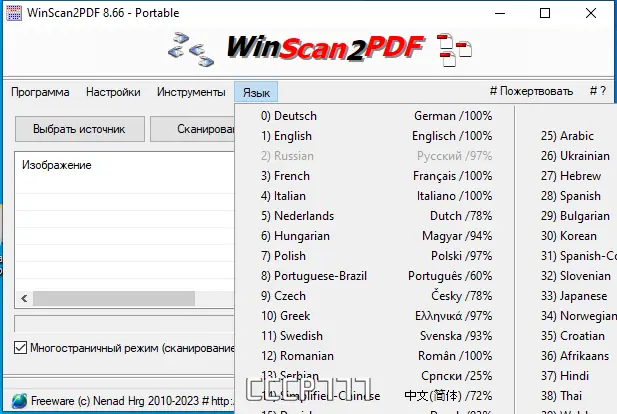The image size is (617, 414).
Task: Open the Настройки menu
Action: (x=113, y=92)
